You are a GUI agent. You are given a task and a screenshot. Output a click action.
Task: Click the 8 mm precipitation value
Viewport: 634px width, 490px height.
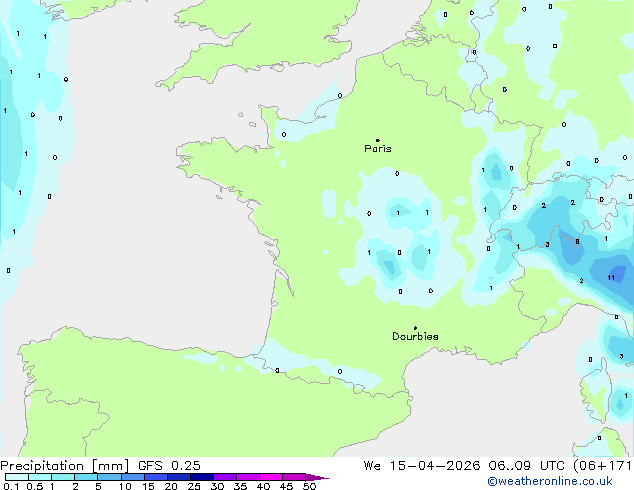coord(577,242)
